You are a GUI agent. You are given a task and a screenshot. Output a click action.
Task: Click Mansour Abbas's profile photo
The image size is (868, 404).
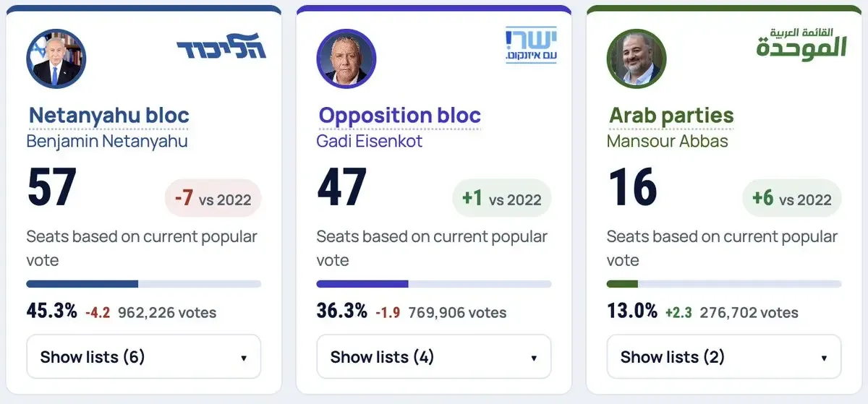[x=637, y=59]
